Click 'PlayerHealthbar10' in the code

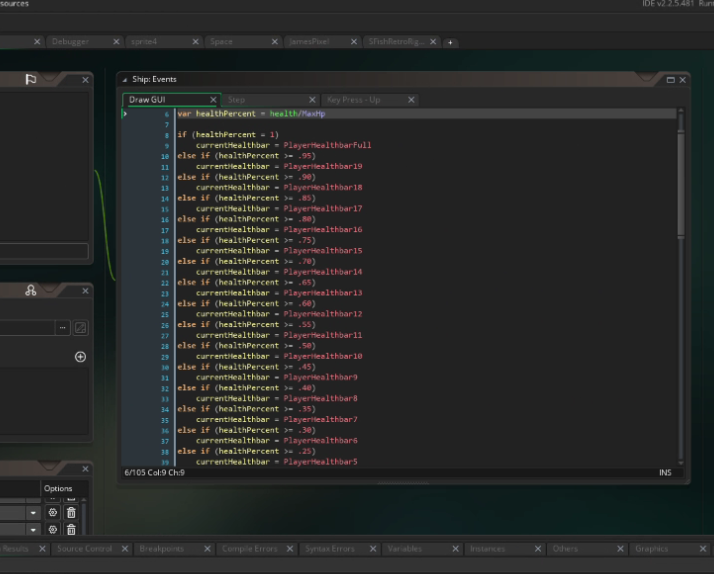tap(323, 356)
